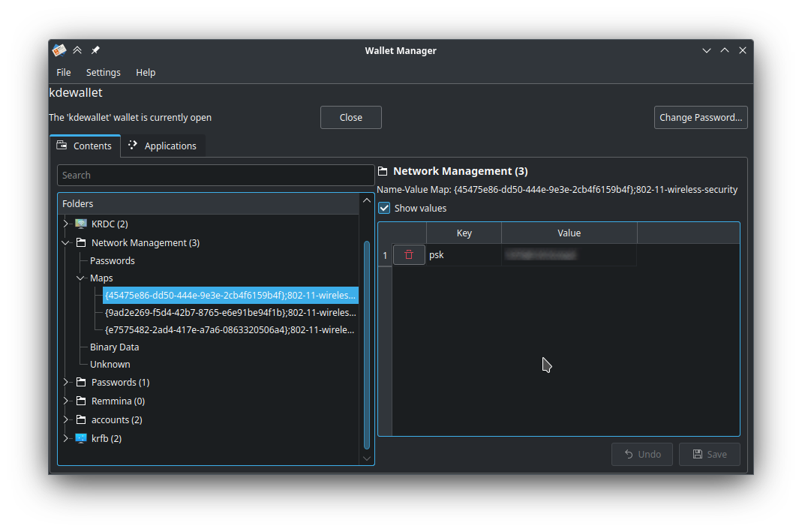Select the Unknown item in the tree
Image resolution: width=802 pixels, height=532 pixels.
tap(110, 364)
